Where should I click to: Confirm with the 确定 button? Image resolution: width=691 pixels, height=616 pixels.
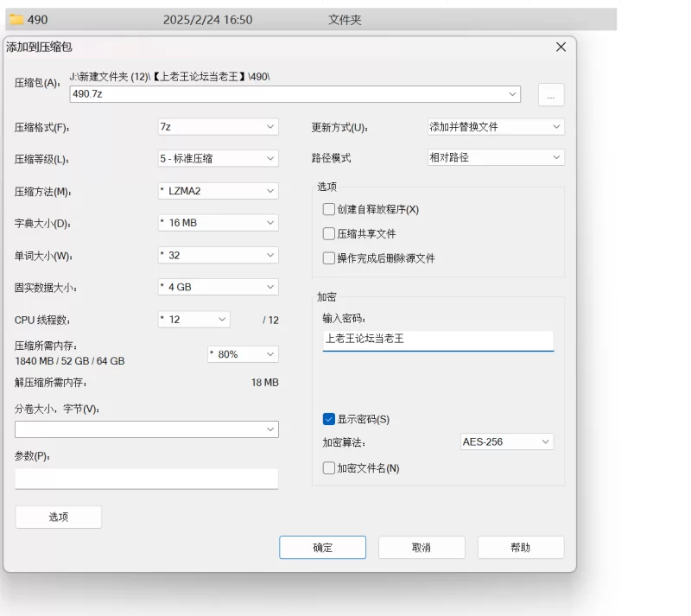point(322,548)
